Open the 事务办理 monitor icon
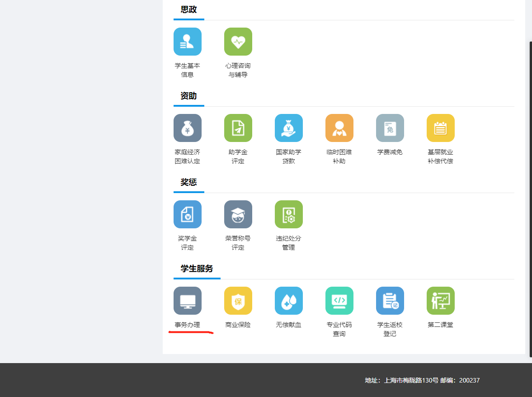Viewport: 532px width, 397px height. click(x=188, y=301)
